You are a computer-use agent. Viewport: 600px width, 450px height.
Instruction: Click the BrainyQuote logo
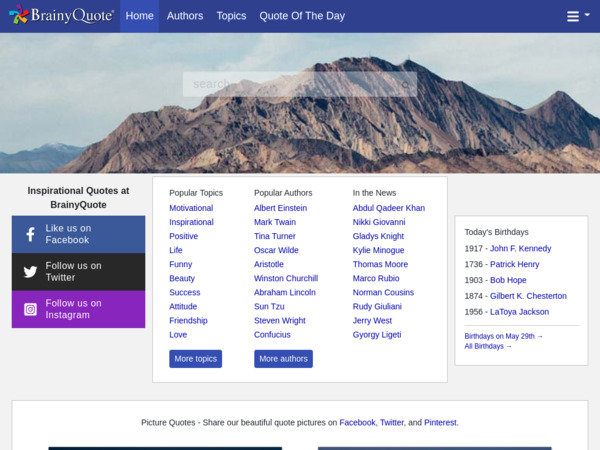62,15
